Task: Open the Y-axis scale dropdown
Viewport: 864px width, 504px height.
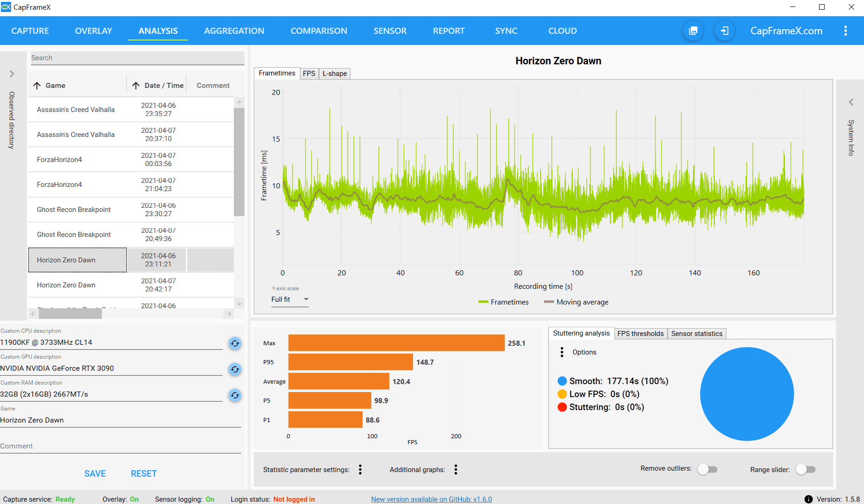Action: (x=290, y=299)
